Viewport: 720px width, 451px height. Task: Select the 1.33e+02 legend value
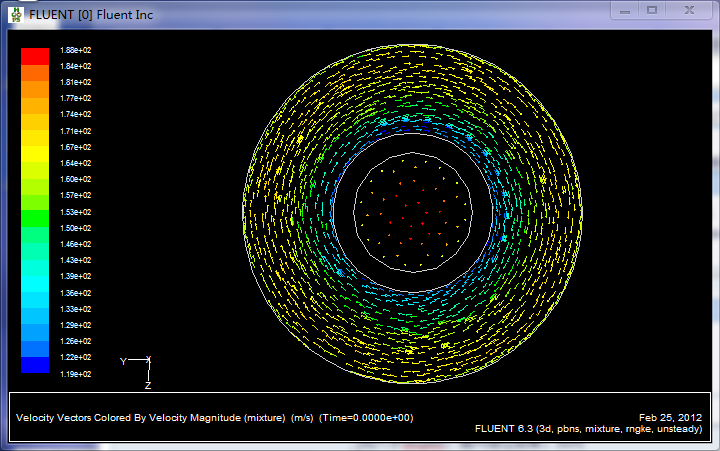[76, 309]
